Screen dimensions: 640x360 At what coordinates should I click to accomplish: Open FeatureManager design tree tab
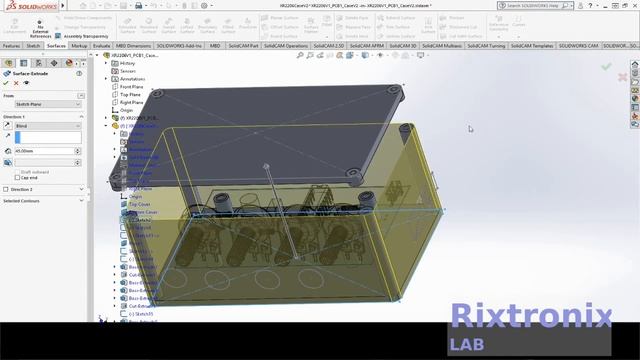click(9, 63)
